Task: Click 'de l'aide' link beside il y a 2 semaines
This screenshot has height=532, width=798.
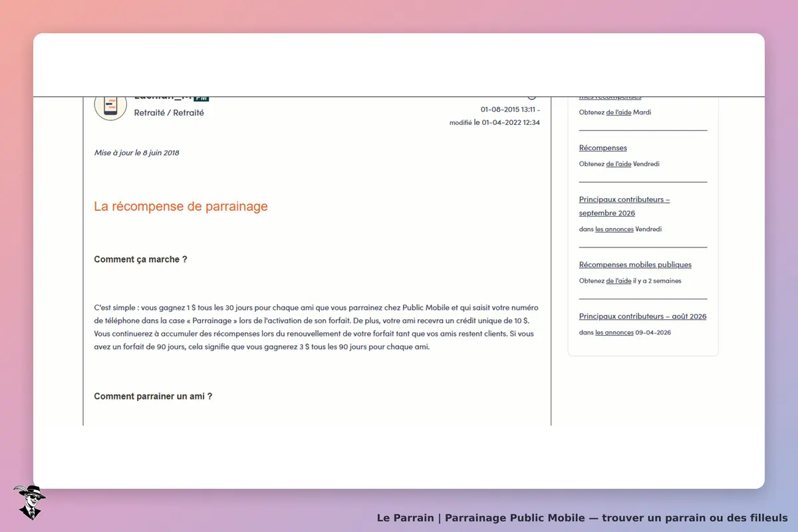Action: (618, 281)
